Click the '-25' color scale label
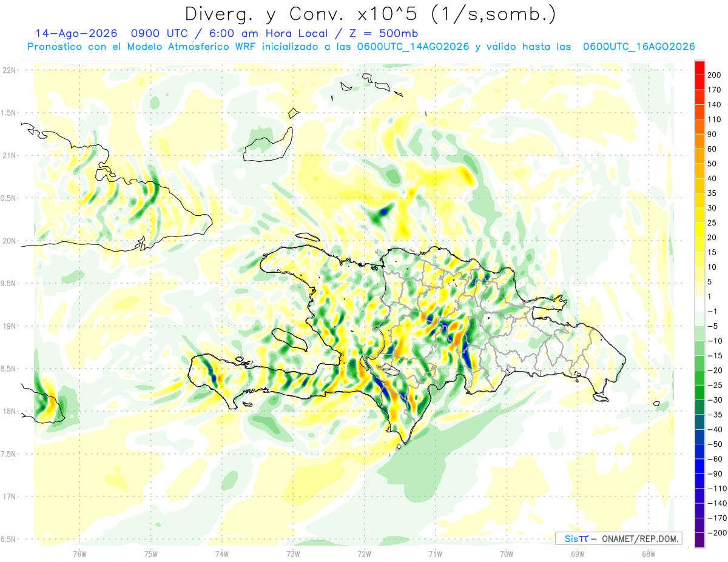728x562 pixels. click(715, 385)
